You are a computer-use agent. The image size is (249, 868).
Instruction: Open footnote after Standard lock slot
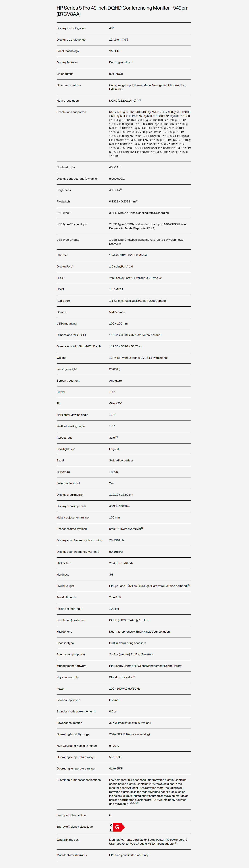pos(134,676)
